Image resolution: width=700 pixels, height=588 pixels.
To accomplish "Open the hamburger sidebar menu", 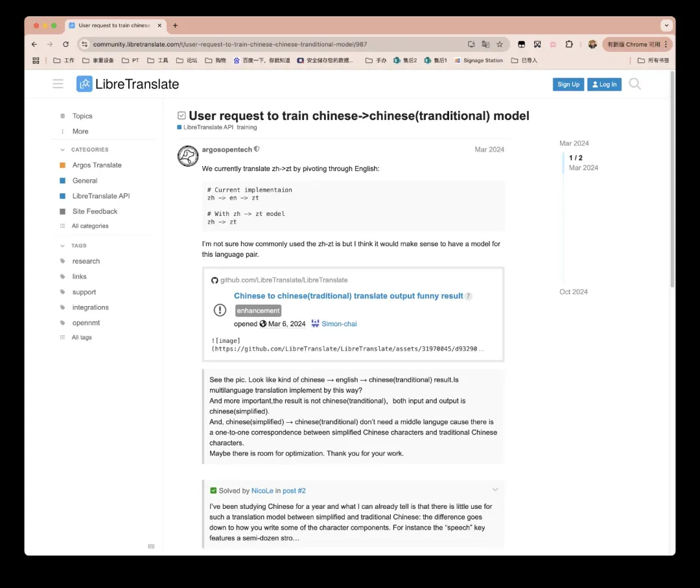I will pyautogui.click(x=58, y=84).
